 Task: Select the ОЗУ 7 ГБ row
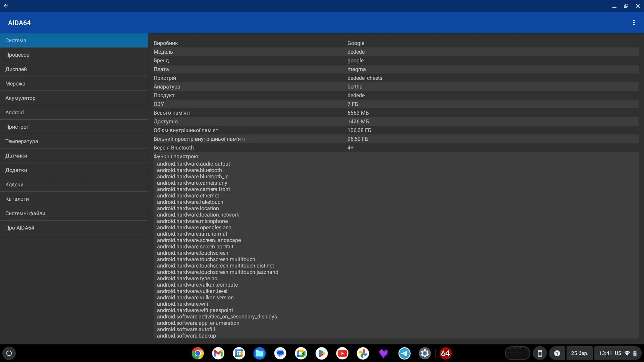[396, 104]
